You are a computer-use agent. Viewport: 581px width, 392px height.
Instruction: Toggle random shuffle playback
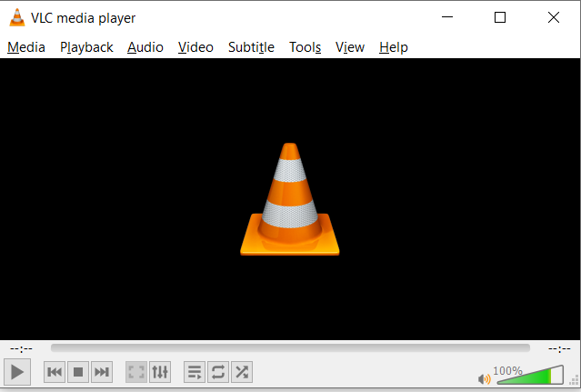pos(242,372)
